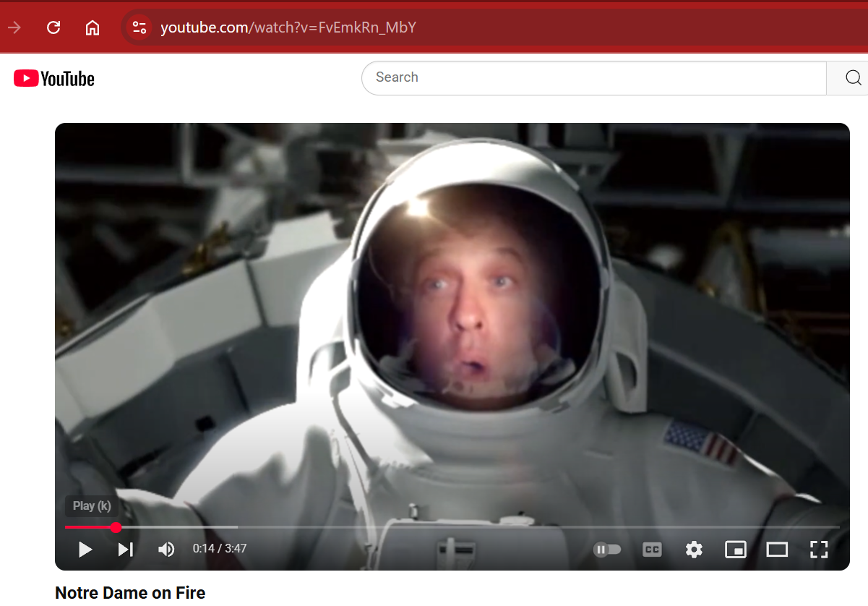Click the Play button in video controls
Screen dimensions: 868x606
click(85, 550)
